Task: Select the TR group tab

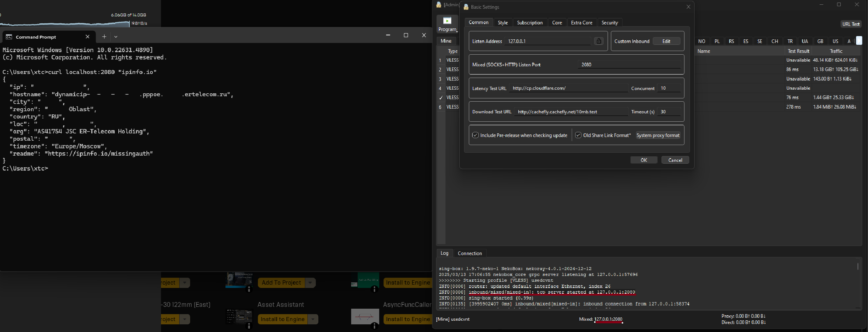Action: click(x=790, y=41)
